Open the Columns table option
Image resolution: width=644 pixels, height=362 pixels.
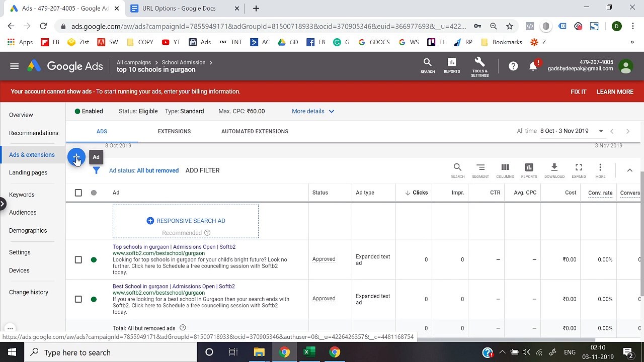tap(505, 170)
